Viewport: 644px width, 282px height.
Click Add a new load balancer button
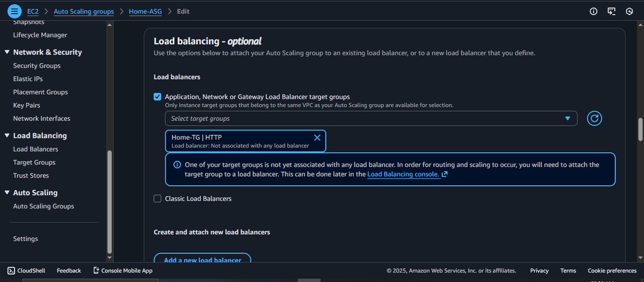(202, 259)
